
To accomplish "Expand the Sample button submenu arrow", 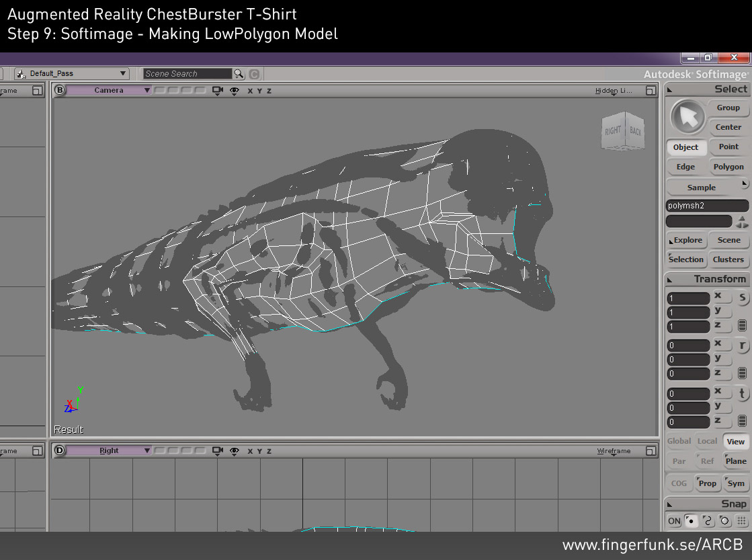I will pos(745,184).
